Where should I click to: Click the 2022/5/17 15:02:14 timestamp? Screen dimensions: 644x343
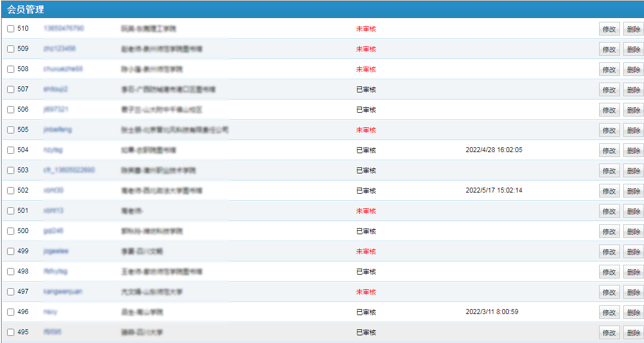pyautogui.click(x=493, y=190)
